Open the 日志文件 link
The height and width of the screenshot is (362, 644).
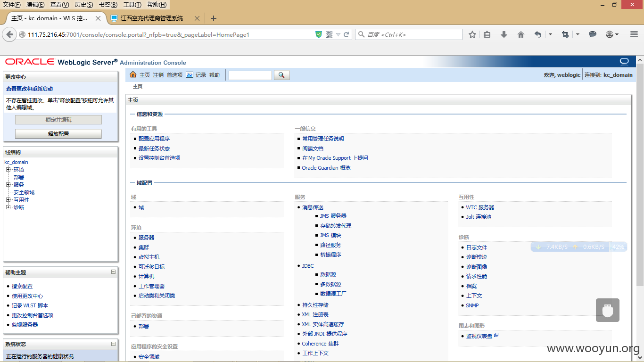point(477,247)
